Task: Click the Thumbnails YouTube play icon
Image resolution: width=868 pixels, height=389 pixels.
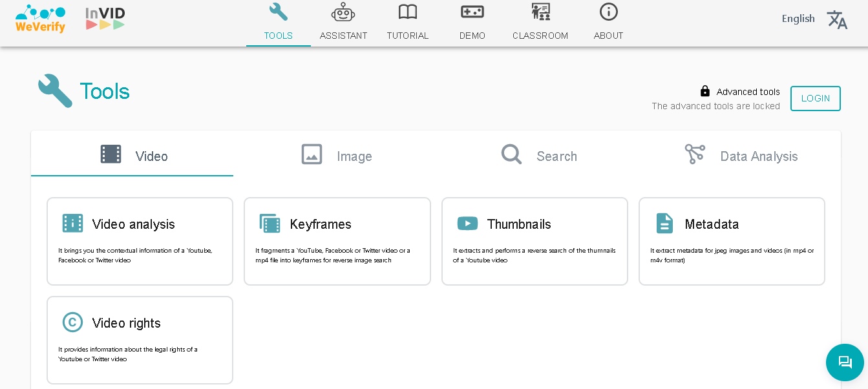Action: pyautogui.click(x=467, y=224)
